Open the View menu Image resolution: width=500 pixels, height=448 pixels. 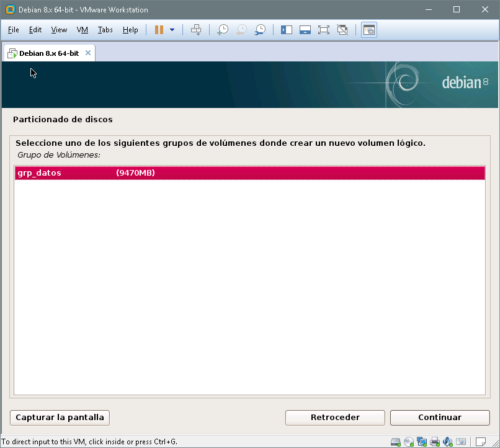point(59,30)
